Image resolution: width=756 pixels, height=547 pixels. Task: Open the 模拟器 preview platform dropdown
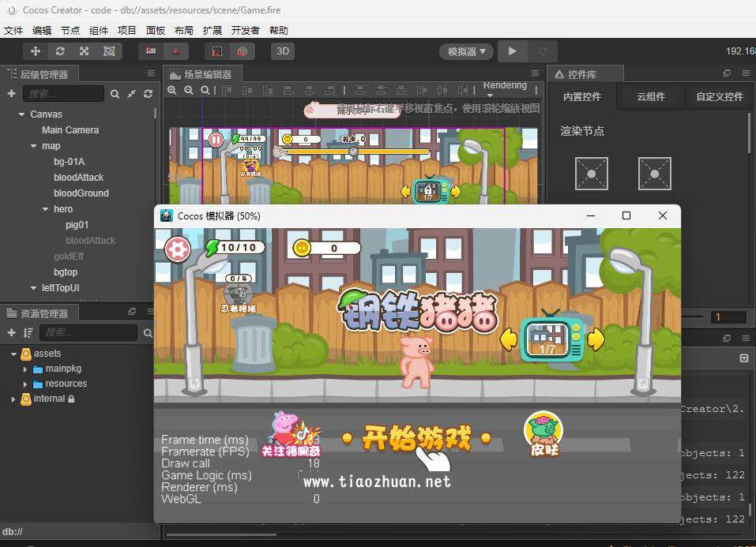pyautogui.click(x=466, y=51)
